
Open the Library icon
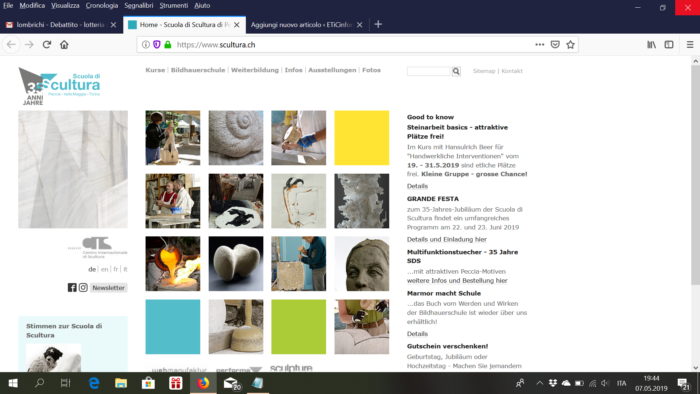[x=652, y=45]
